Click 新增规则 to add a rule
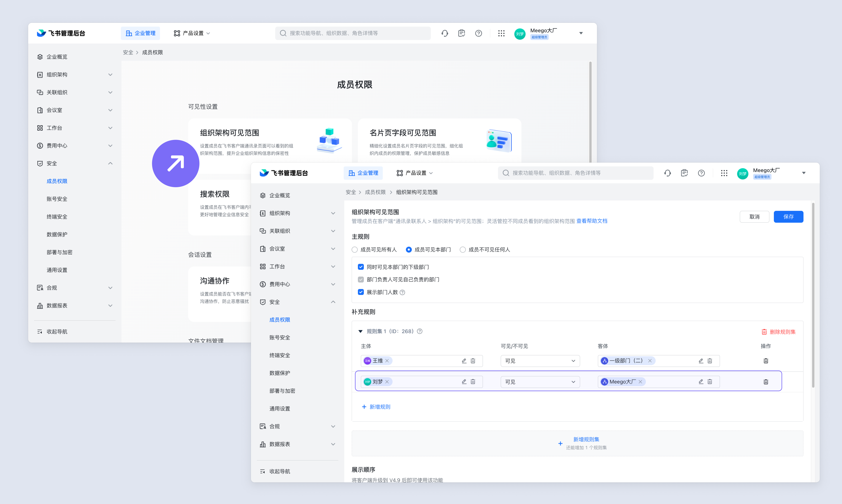842x504 pixels. pos(376,407)
